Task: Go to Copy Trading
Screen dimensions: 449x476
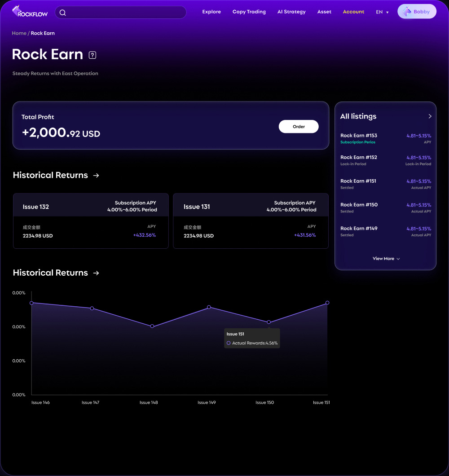Action: pyautogui.click(x=249, y=12)
